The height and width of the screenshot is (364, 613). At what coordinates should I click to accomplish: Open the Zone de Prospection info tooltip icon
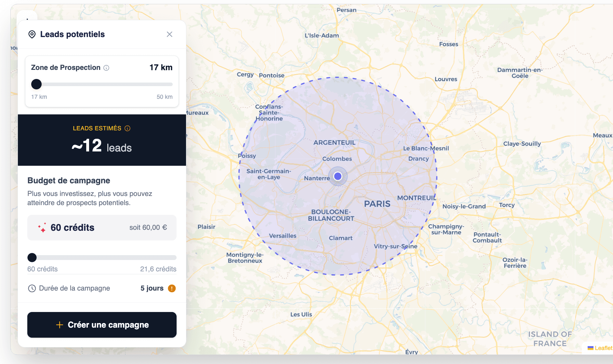[x=106, y=68]
